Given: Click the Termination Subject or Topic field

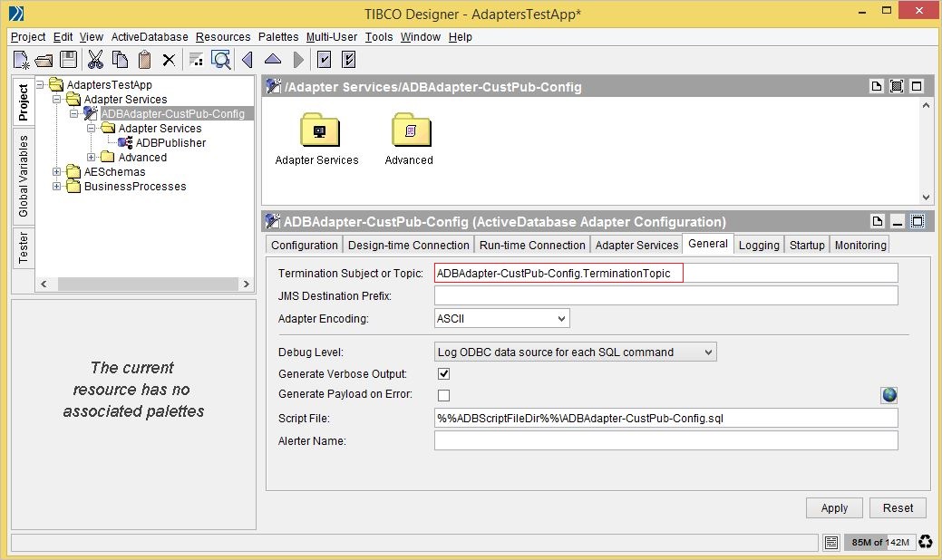Looking at the screenshot, I should tap(666, 273).
